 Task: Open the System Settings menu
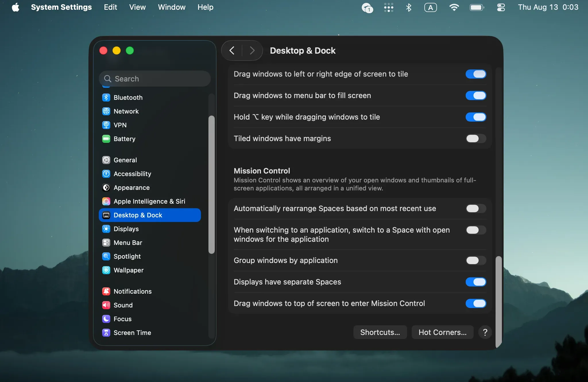[x=61, y=7]
